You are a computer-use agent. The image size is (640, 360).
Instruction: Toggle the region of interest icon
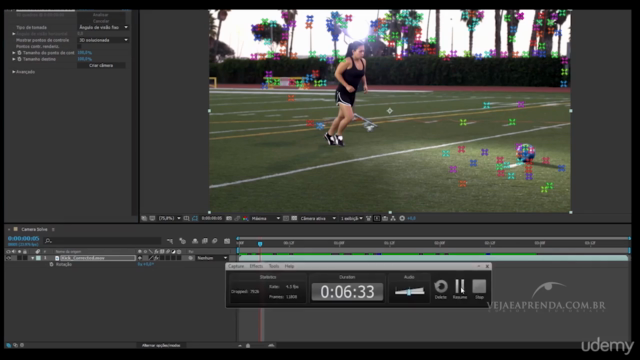click(286, 218)
